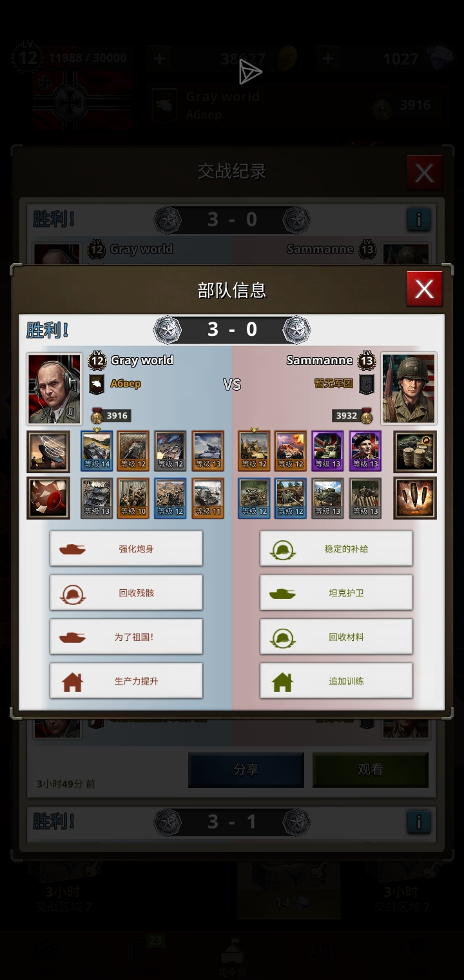464x980 pixels.
Task: Open 回收残骸 doctrine button
Action: (126, 593)
